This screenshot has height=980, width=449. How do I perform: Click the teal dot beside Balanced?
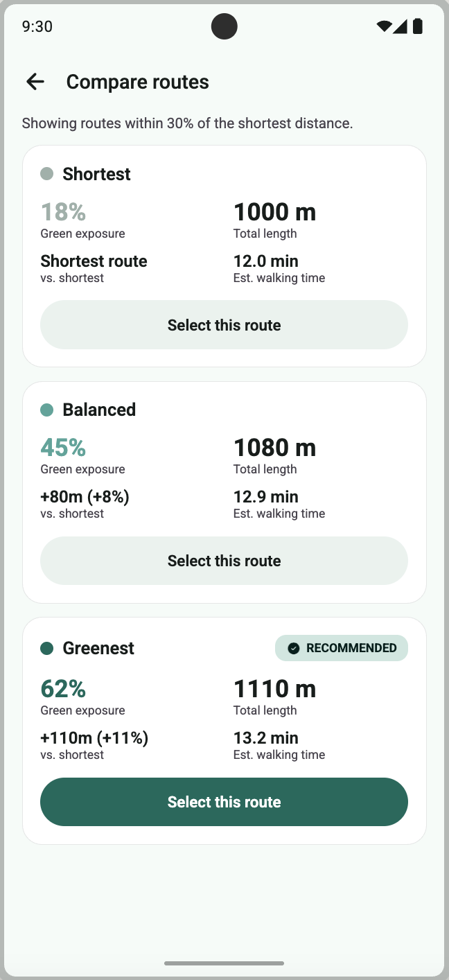(47, 410)
